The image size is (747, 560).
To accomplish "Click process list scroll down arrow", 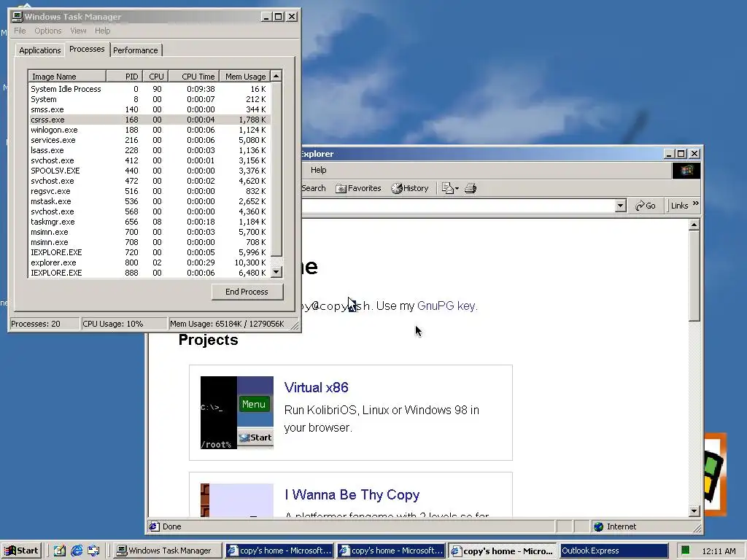I will pyautogui.click(x=276, y=273).
